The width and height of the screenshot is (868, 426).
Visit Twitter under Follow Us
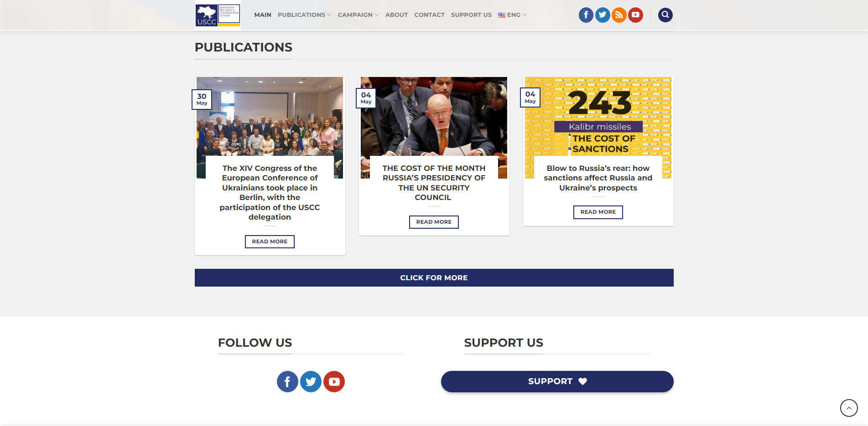tap(311, 382)
